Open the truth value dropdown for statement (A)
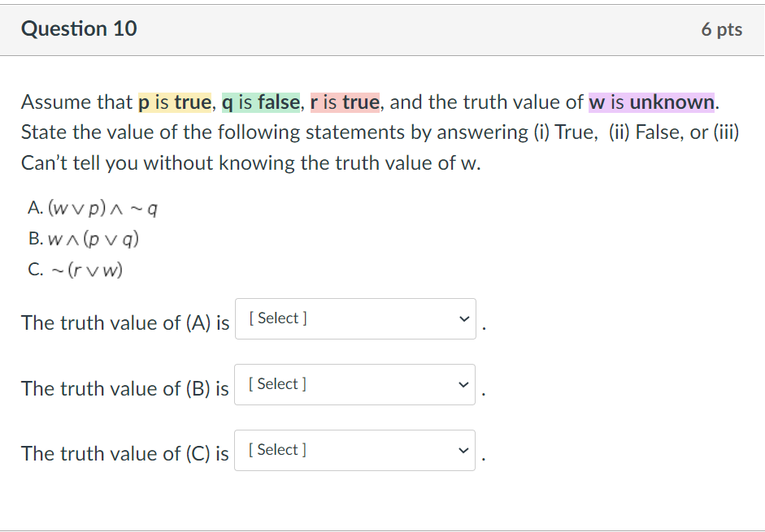This screenshot has width=765, height=532. coord(354,318)
